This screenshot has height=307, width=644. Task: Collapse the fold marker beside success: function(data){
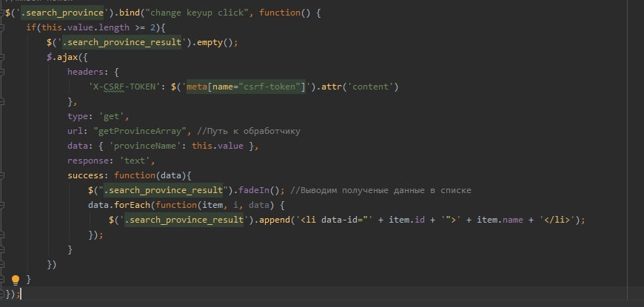[1, 175]
